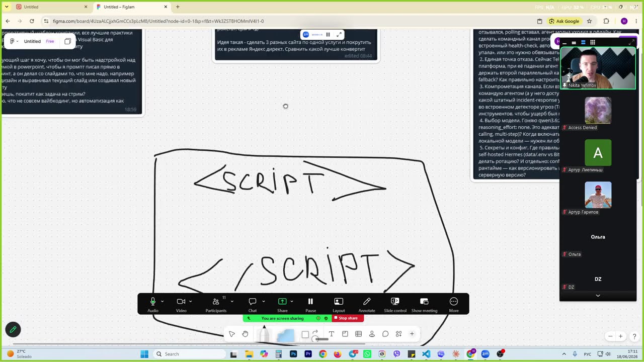Open the tab search dropdown in Chrome
Viewport: 644px width, 362px height.
pyautogui.click(x=7, y=7)
